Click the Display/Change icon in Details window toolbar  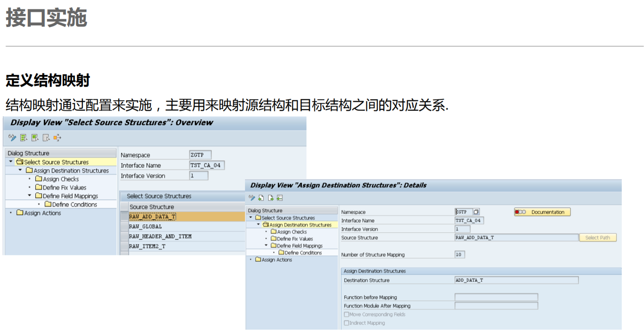pyautogui.click(x=252, y=197)
